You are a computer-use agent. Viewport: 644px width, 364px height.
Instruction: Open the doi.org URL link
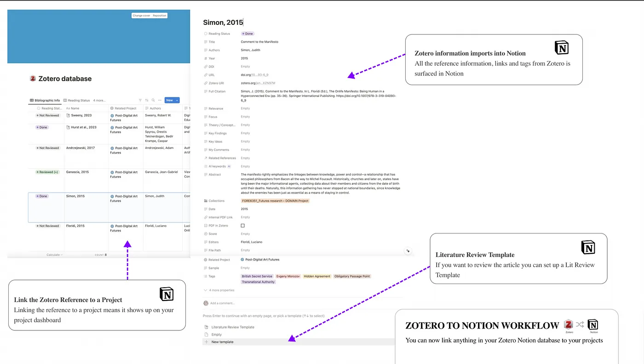(254, 75)
